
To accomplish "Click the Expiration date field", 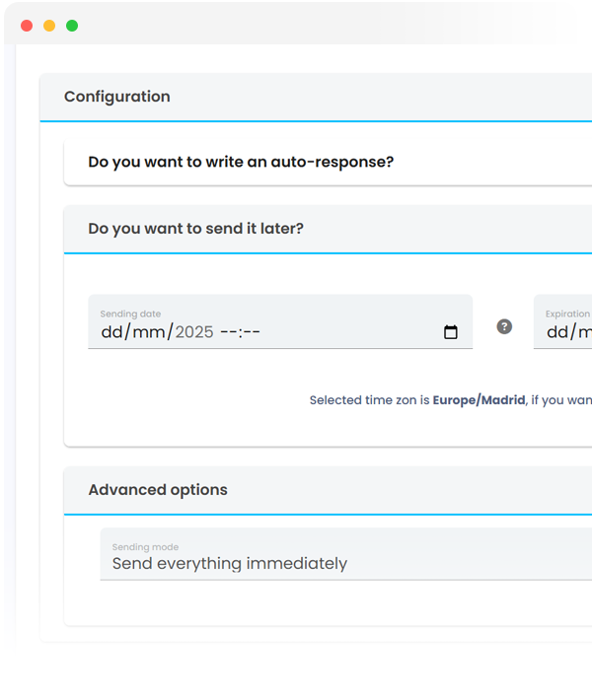I will tap(563, 321).
